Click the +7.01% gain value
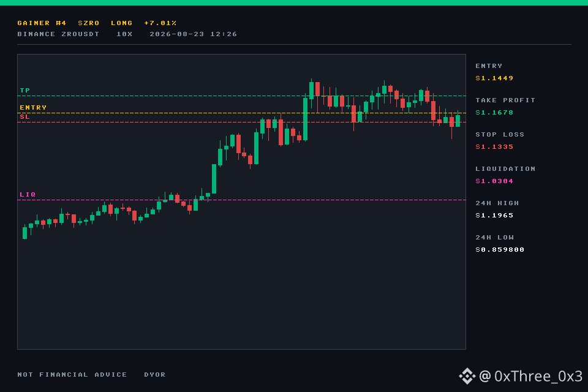Viewport: 588px width, 392px height. click(160, 23)
